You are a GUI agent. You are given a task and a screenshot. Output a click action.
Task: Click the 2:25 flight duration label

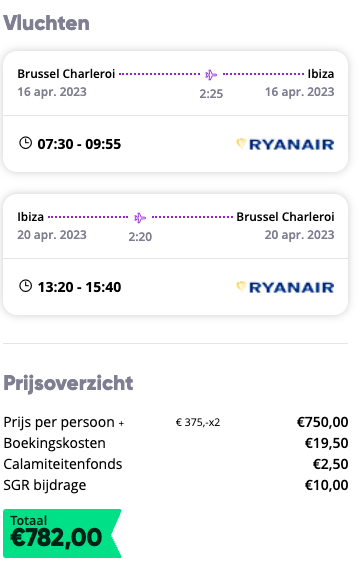coord(211,94)
